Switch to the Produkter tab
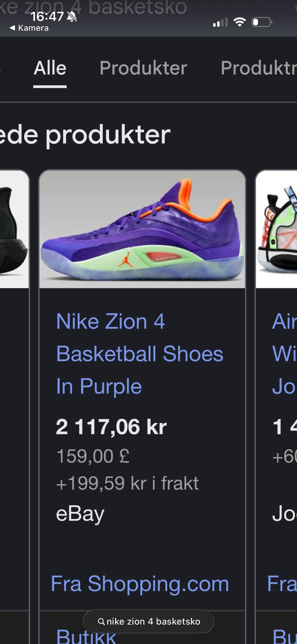This screenshot has height=644, width=297. point(143,68)
